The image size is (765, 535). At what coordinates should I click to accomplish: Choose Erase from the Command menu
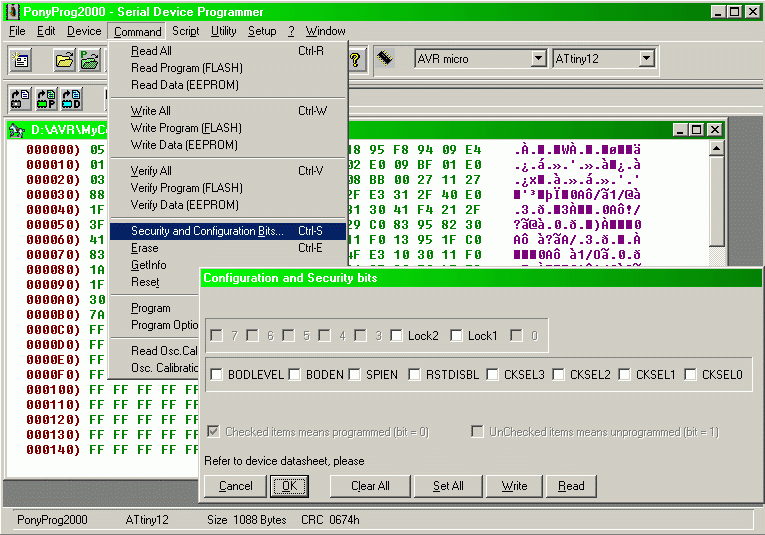tap(228, 248)
